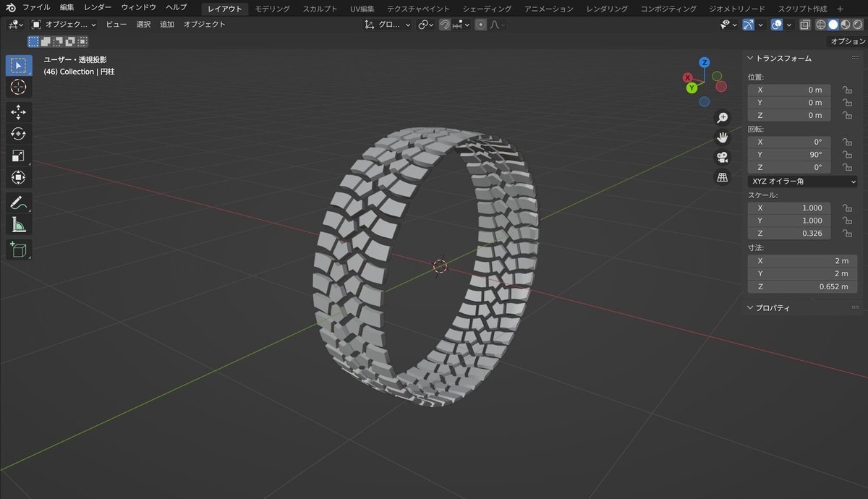This screenshot has width=868, height=499.
Task: Toggle the camera view icon
Action: pos(722,157)
